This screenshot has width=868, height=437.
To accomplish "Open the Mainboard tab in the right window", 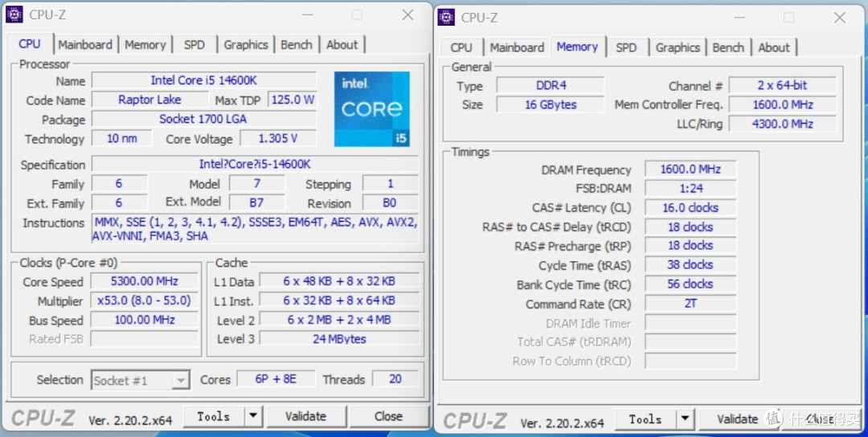I will [x=517, y=47].
